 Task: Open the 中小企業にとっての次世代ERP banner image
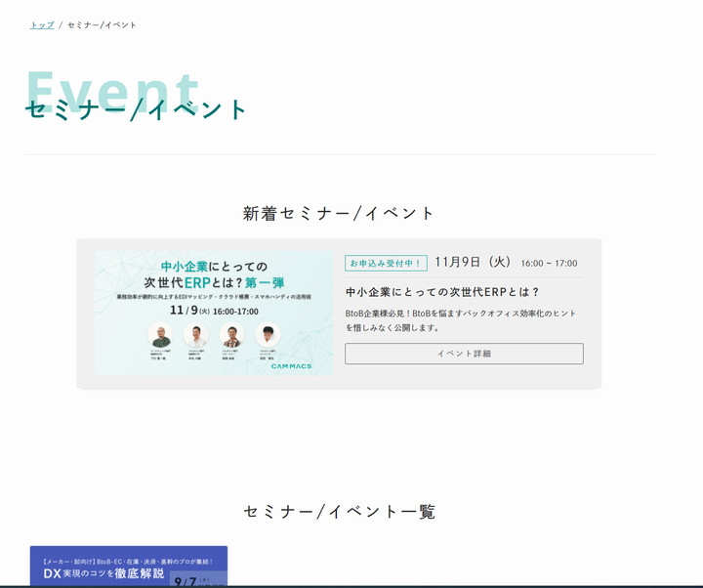214,314
